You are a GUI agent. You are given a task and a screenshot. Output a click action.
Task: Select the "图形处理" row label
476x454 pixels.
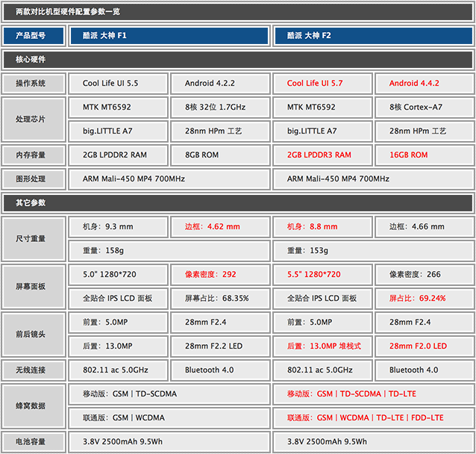(x=34, y=179)
